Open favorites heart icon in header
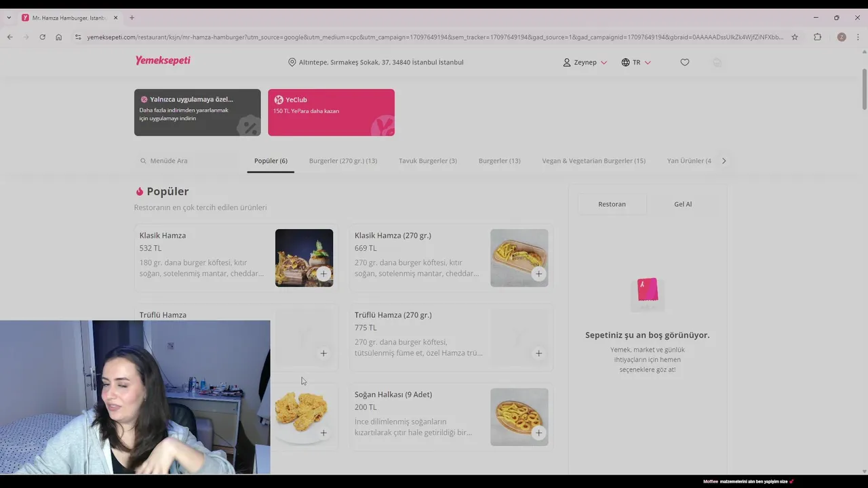868x488 pixels. (x=685, y=62)
